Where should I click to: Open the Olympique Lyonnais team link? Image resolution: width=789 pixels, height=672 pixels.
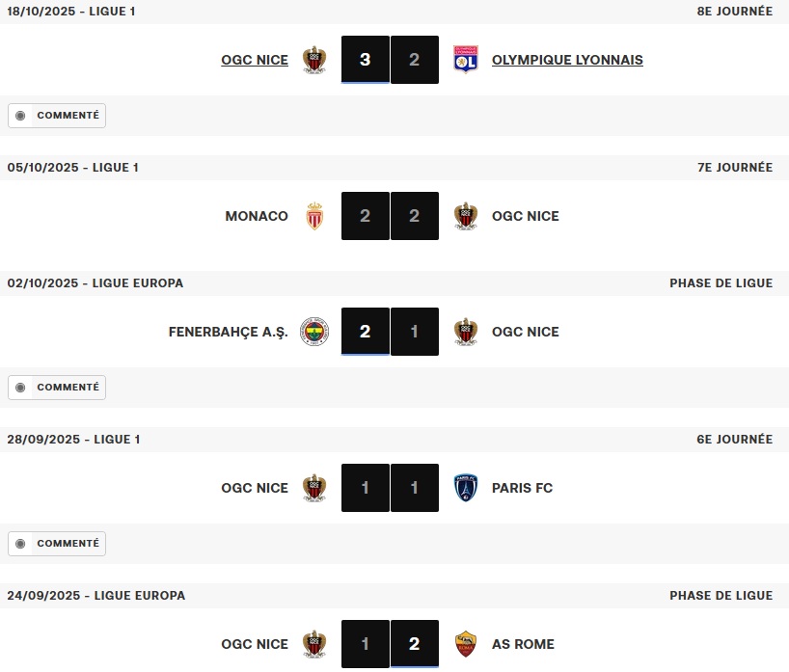pos(567,60)
